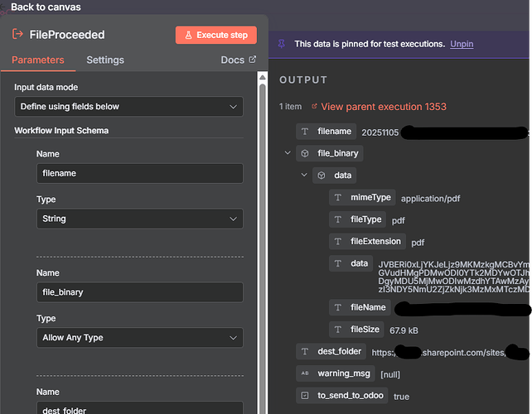This screenshot has width=532, height=414.
Task: Click the FileProceeded node trigger icon
Action: pos(17,35)
